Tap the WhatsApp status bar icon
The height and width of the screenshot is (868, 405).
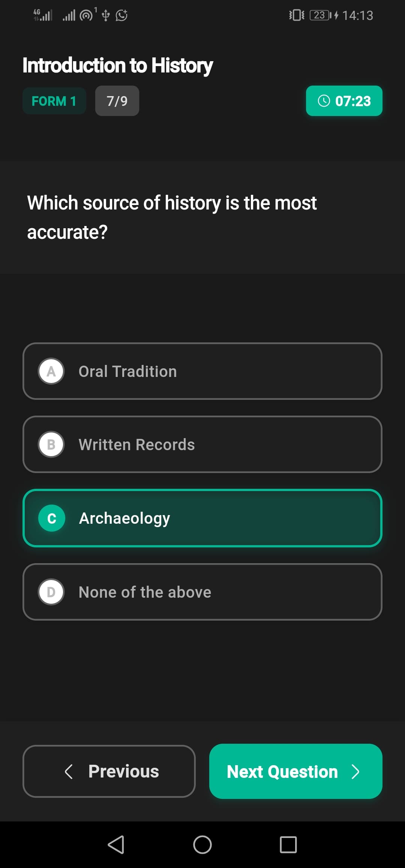coord(121,15)
